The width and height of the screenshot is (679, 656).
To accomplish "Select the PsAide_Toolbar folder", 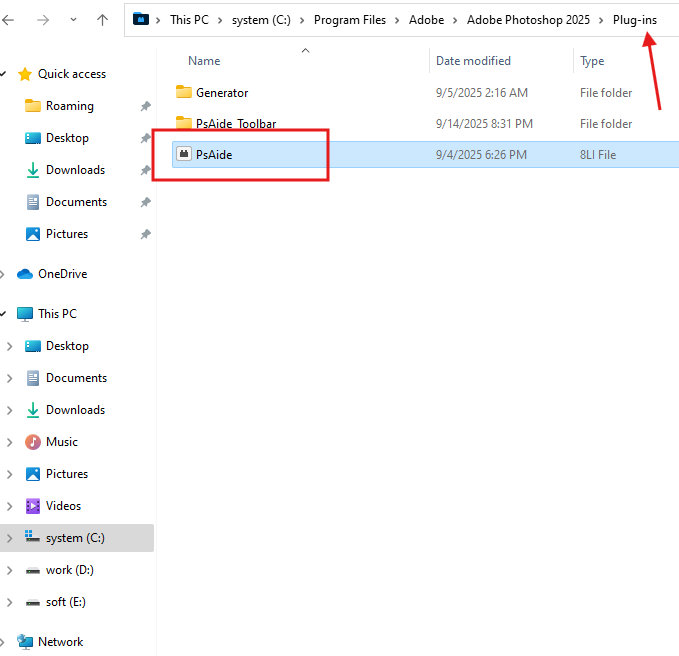I will [x=236, y=124].
